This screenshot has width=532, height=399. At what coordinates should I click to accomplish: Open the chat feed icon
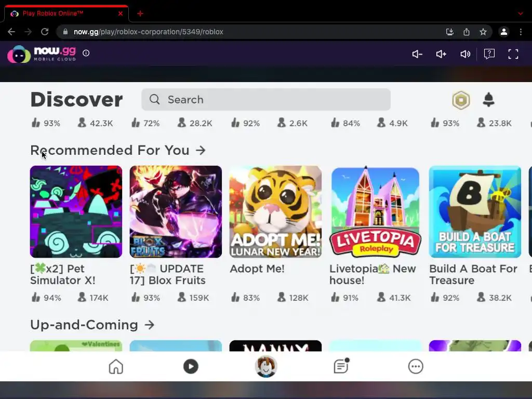click(x=341, y=366)
